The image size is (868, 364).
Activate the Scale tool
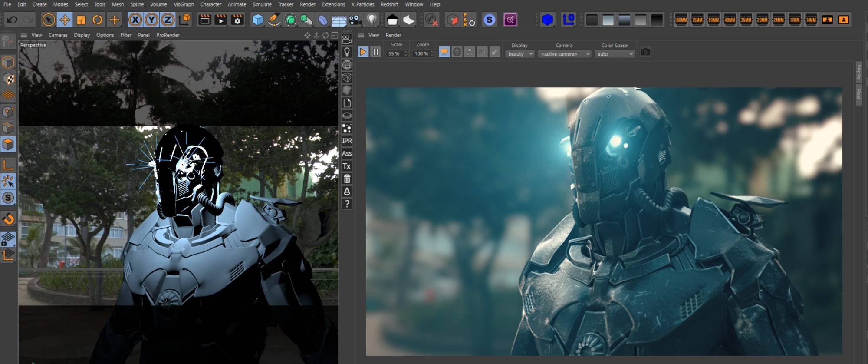[81, 20]
